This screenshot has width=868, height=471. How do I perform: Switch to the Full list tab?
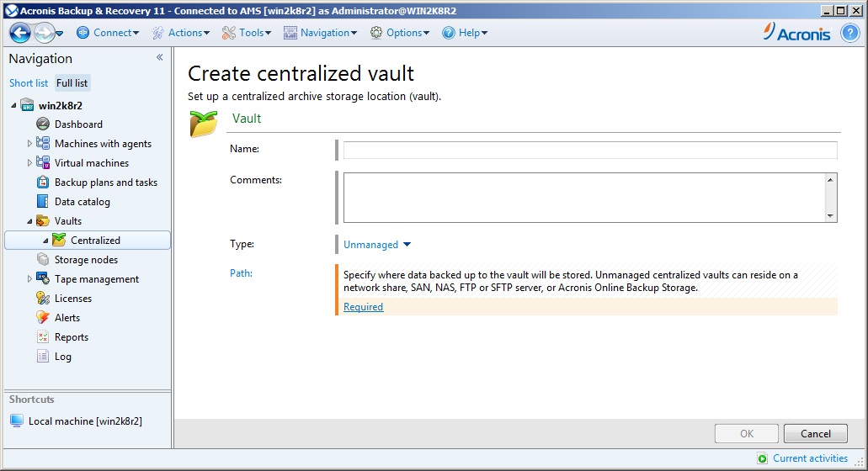point(72,83)
